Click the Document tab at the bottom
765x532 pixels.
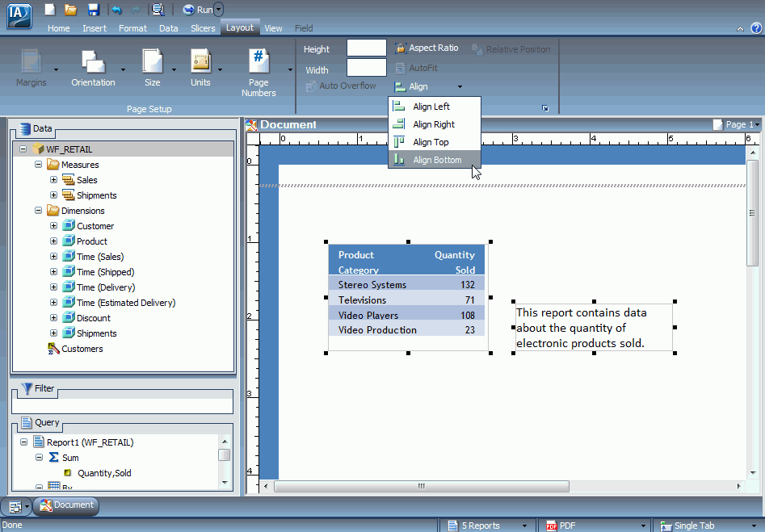[x=66, y=505]
